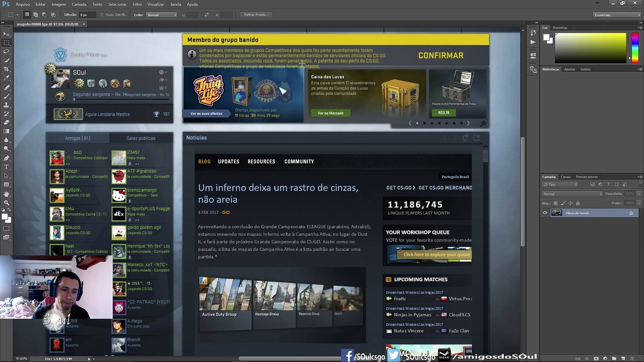
Task: Select the Horizontal Type tool
Action: tap(7, 167)
